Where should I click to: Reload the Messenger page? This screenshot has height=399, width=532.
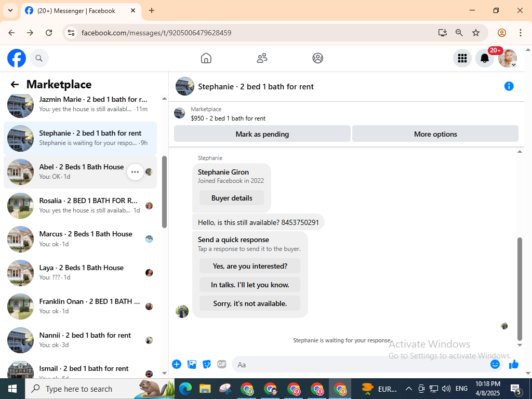(x=49, y=33)
